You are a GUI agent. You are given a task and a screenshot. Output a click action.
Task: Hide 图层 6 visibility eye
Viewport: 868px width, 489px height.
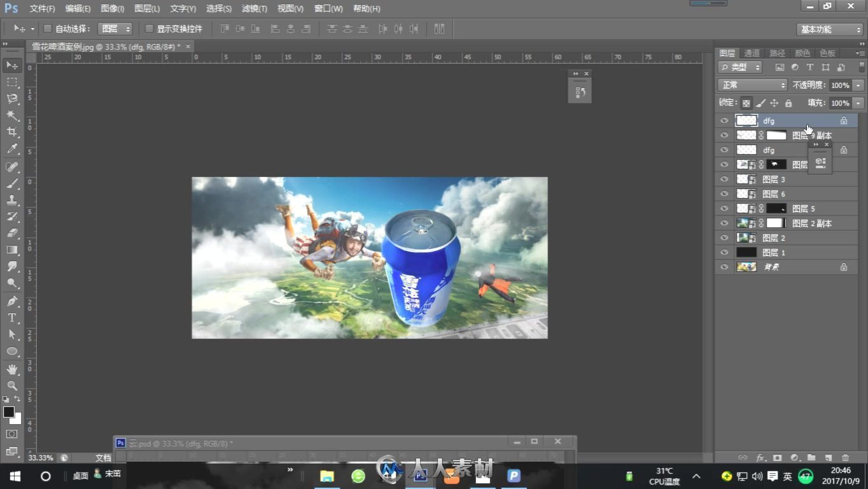point(724,194)
